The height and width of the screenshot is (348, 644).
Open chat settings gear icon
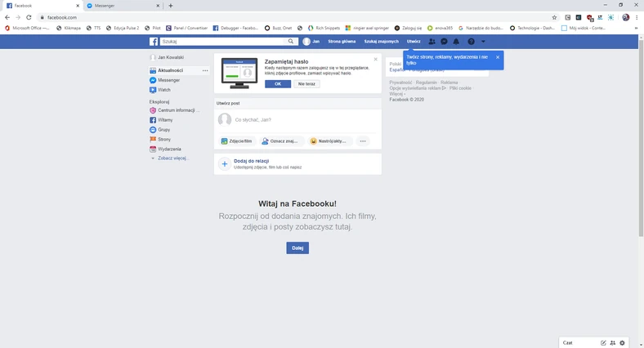click(x=622, y=342)
